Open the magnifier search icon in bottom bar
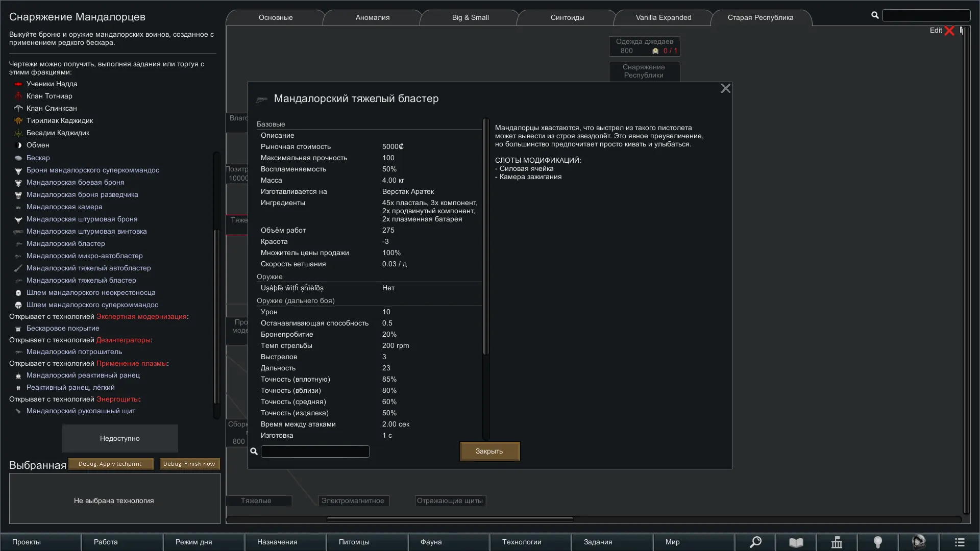 (755, 542)
